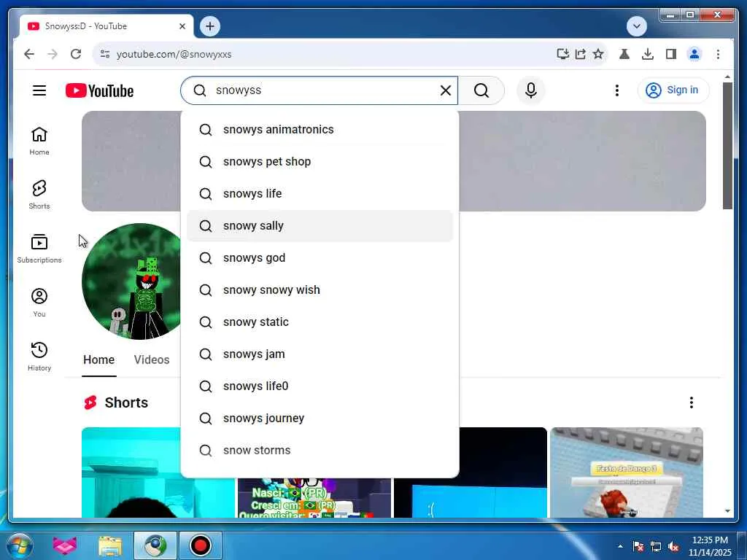747x560 pixels.
Task: Click the recorder red-dot taskbar icon
Action: pyautogui.click(x=201, y=545)
